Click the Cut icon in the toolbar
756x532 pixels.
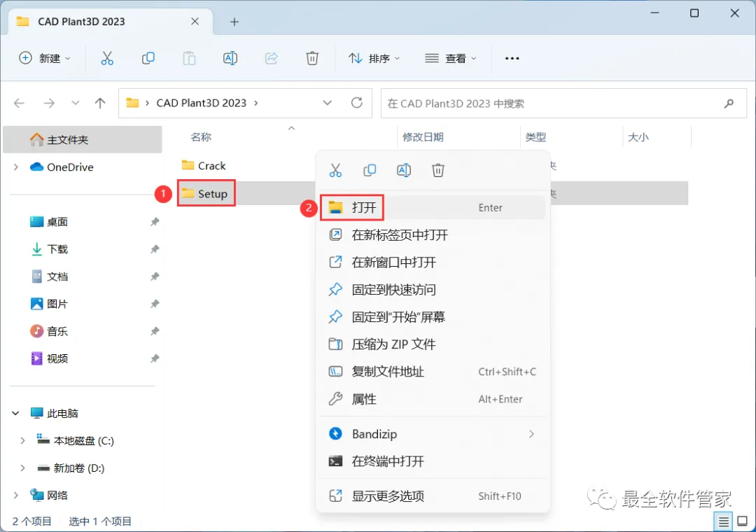click(x=107, y=58)
